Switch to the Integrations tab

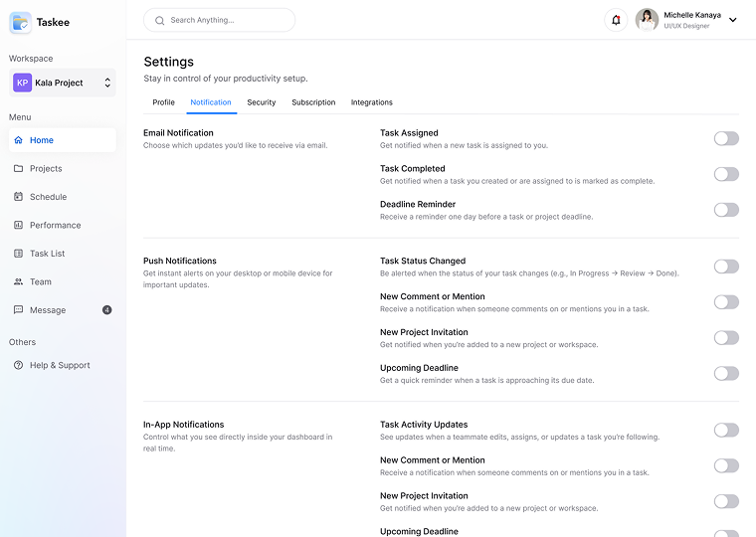click(372, 102)
